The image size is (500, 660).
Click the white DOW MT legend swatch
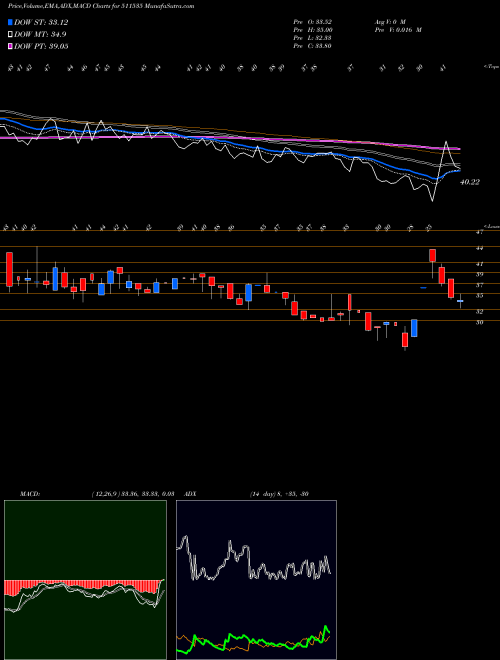tap(10, 35)
